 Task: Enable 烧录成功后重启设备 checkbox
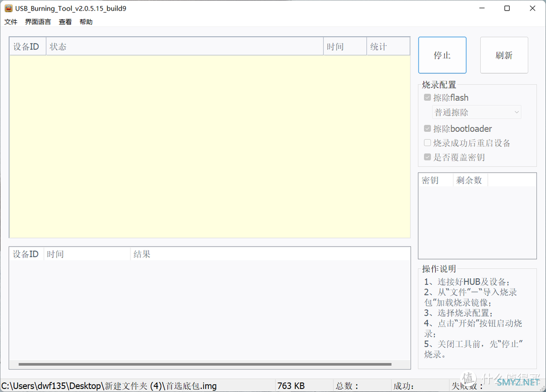(x=427, y=142)
